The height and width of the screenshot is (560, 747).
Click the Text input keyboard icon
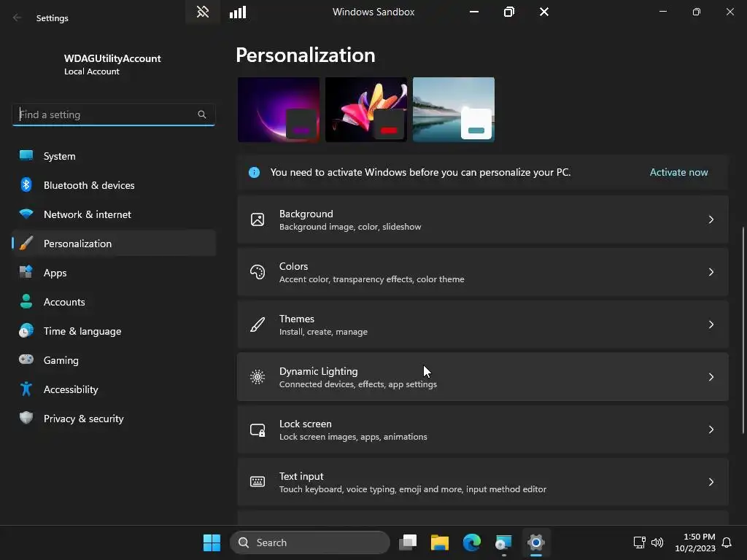(258, 482)
